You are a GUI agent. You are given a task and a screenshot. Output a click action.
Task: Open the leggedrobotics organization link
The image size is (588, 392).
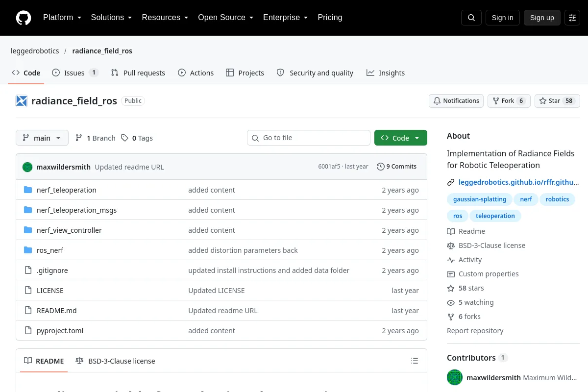35,51
